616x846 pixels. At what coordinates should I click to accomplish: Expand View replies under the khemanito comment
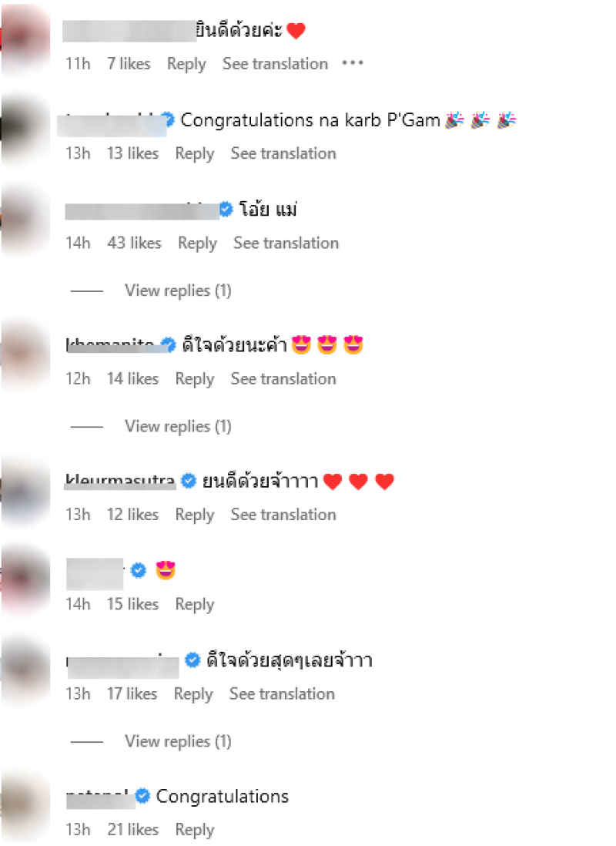(x=178, y=426)
